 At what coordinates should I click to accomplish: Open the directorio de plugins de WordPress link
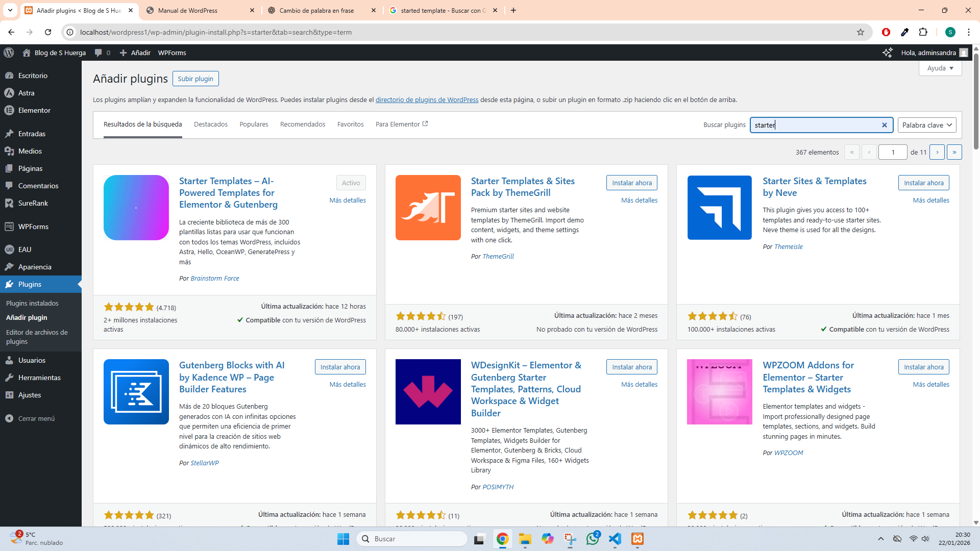click(427, 99)
